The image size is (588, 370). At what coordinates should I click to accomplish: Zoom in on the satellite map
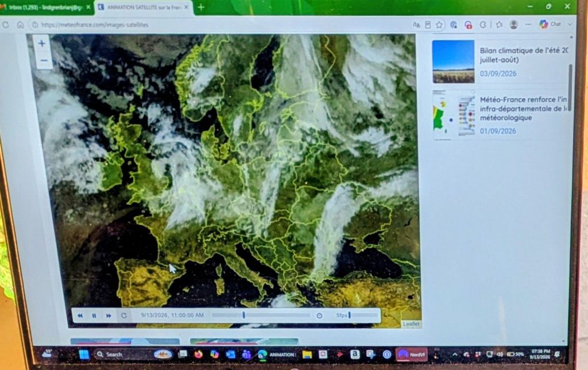pyautogui.click(x=41, y=44)
